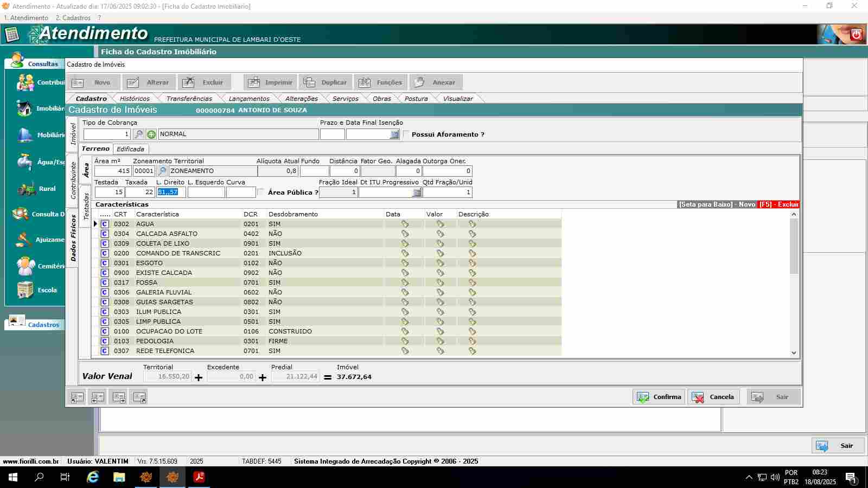Click the green add icon beside Tipo de Cobrança
868x488 pixels.
pyautogui.click(x=151, y=134)
